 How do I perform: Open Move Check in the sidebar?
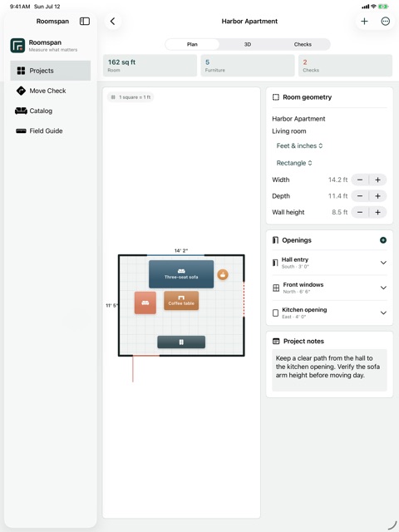click(51, 91)
